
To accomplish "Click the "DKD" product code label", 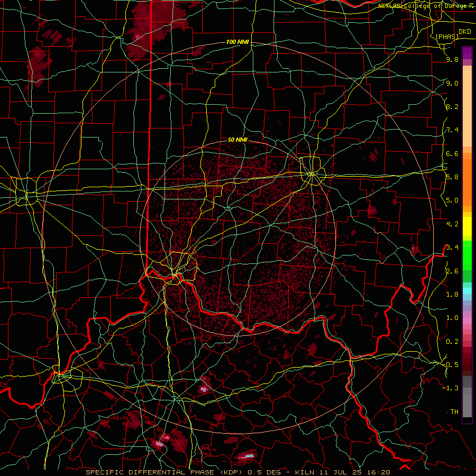I will (464, 32).
